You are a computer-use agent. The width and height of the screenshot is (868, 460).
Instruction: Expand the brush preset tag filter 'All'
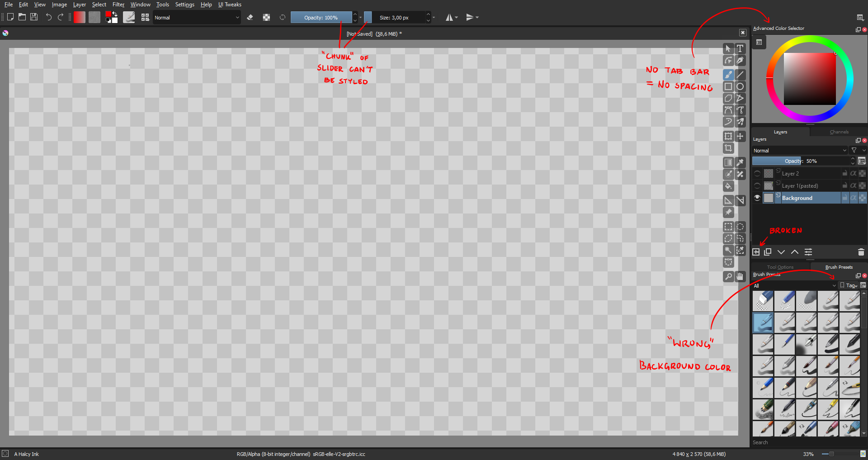tap(795, 285)
